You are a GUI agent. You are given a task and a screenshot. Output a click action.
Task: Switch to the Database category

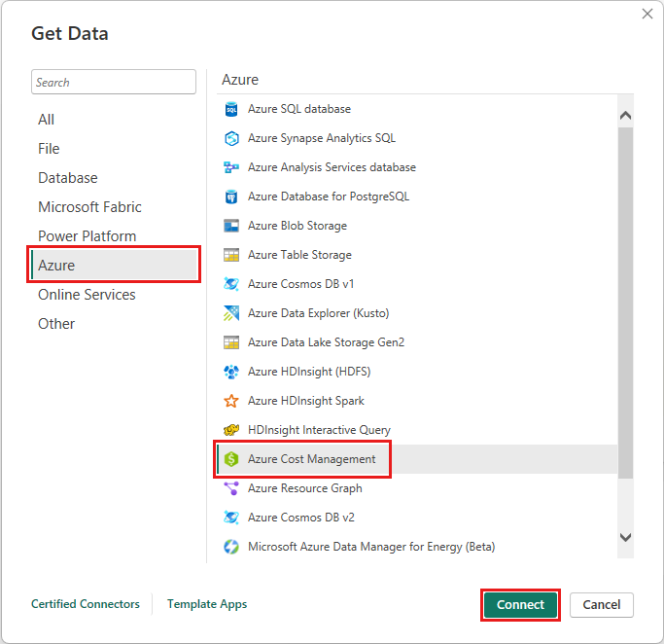68,178
